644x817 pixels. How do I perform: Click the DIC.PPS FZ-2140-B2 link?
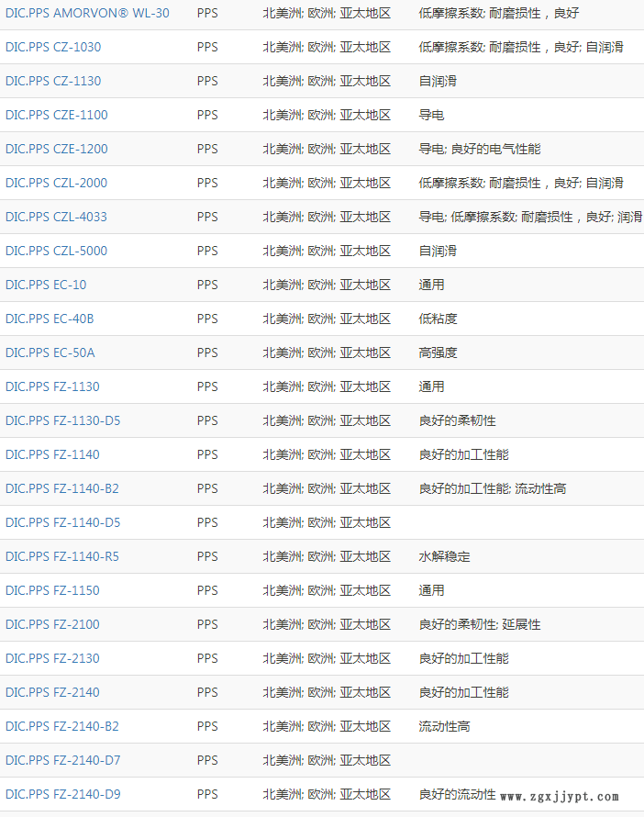(62, 726)
